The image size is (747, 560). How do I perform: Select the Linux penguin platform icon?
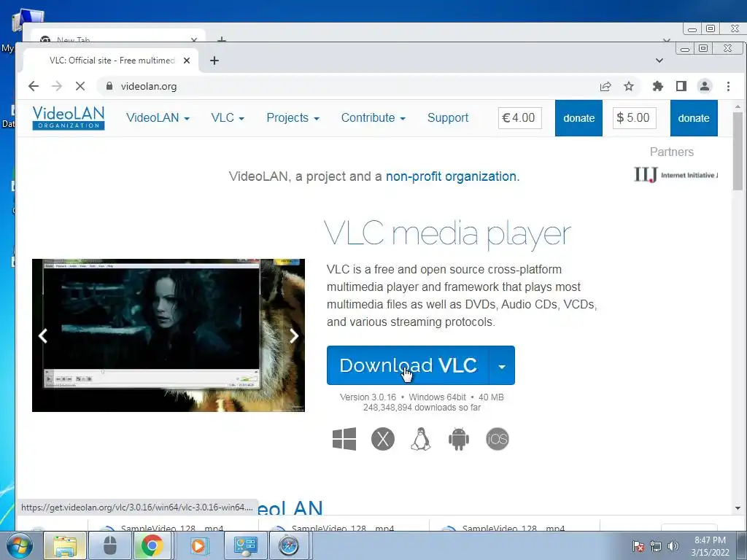[x=421, y=439]
